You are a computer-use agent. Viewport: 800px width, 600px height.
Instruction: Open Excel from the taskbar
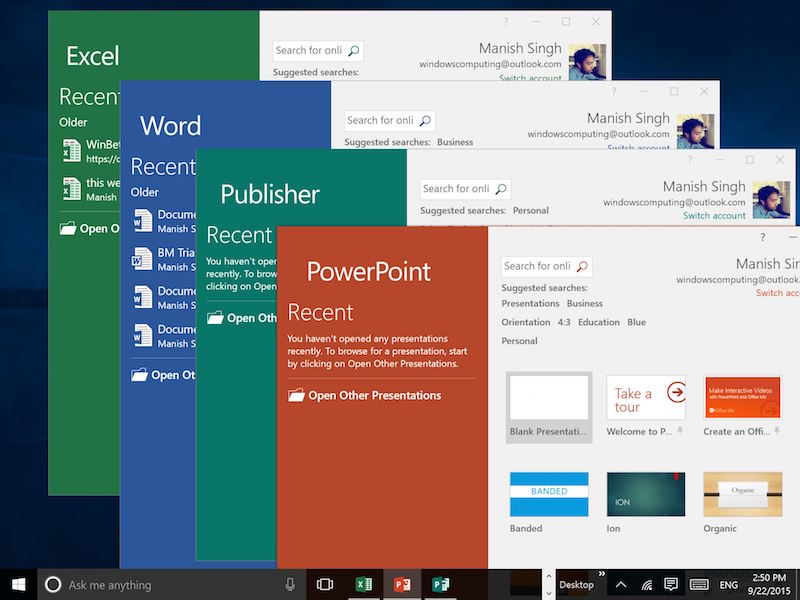click(363, 584)
